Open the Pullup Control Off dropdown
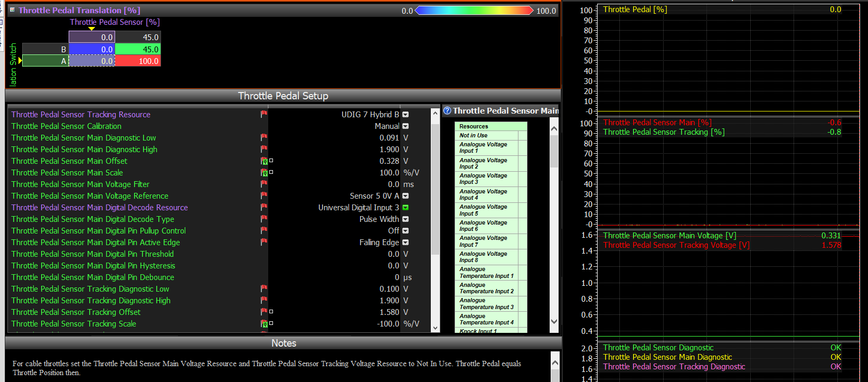Viewport: 868px width, 382px height. pos(405,230)
